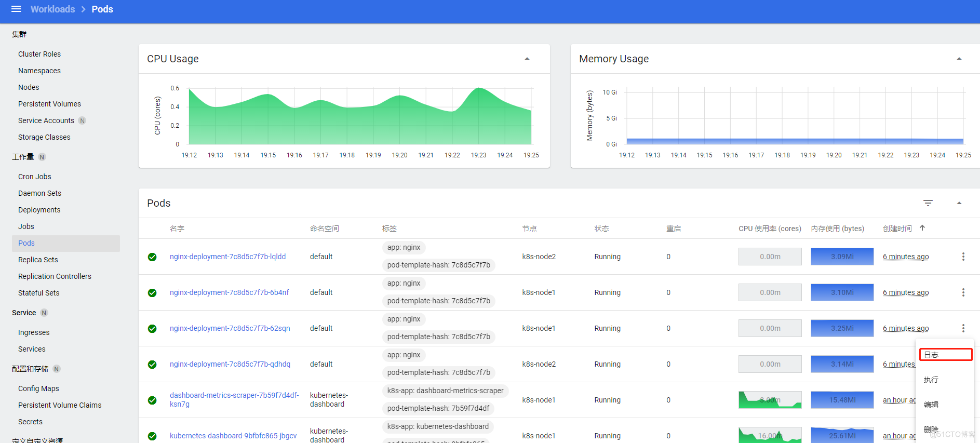The image size is (980, 443).
Task: Go to Service Accounts in sidebar
Action: pyautogui.click(x=46, y=120)
